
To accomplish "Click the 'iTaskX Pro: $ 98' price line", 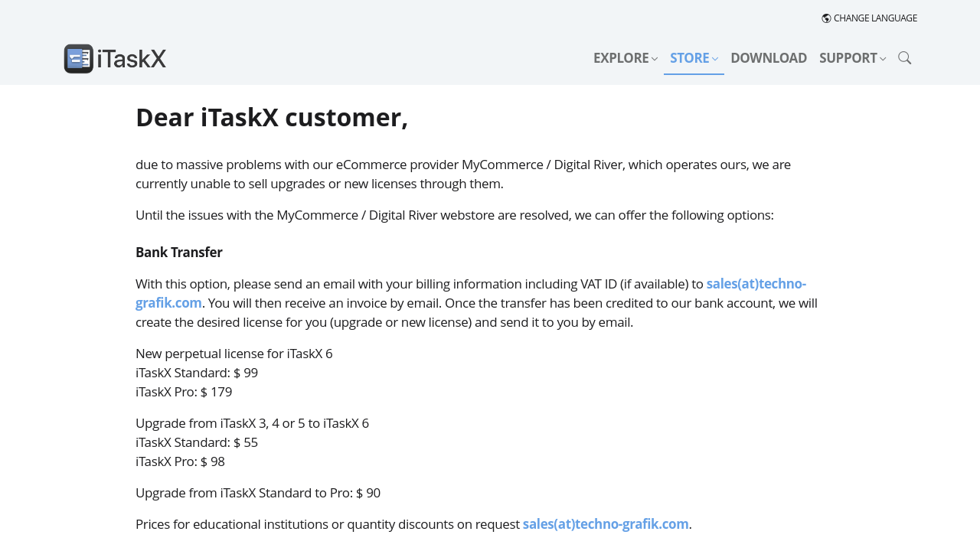I will click(x=180, y=461).
